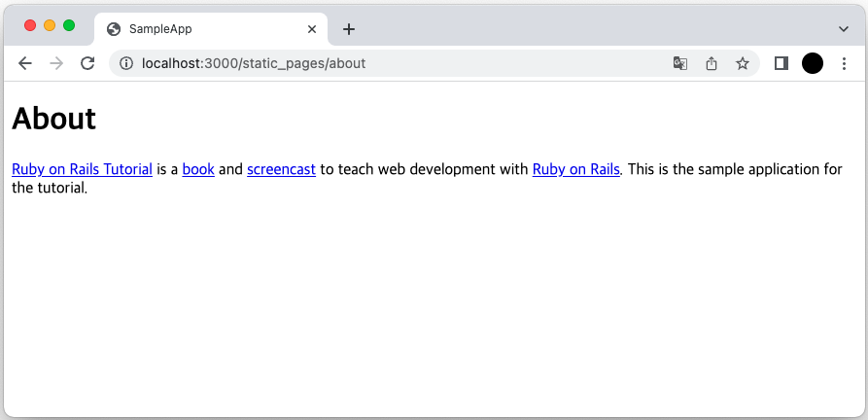The image size is (868, 420).
Task: Open a new tab with plus button
Action: point(348,29)
